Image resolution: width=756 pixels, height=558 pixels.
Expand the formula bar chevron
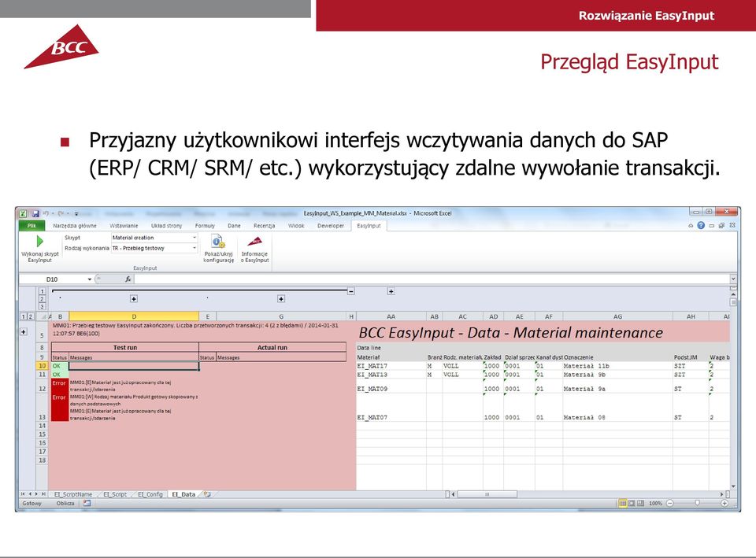click(x=733, y=279)
